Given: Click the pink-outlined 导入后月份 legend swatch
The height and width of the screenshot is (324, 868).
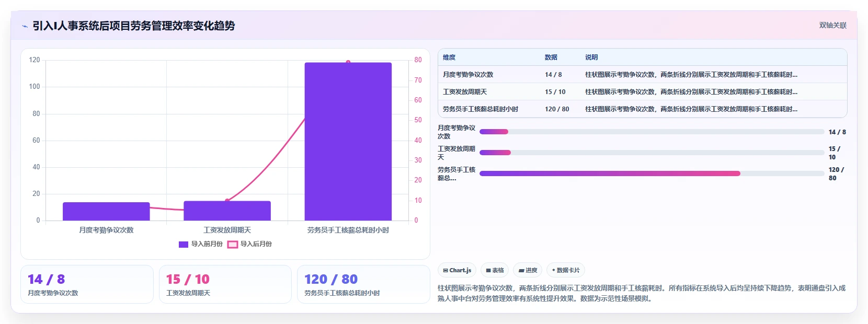Looking at the screenshot, I should pos(233,245).
